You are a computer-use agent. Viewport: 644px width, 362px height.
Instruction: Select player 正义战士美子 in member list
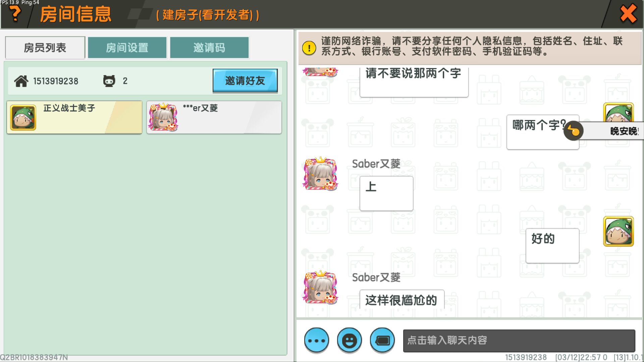(x=74, y=117)
